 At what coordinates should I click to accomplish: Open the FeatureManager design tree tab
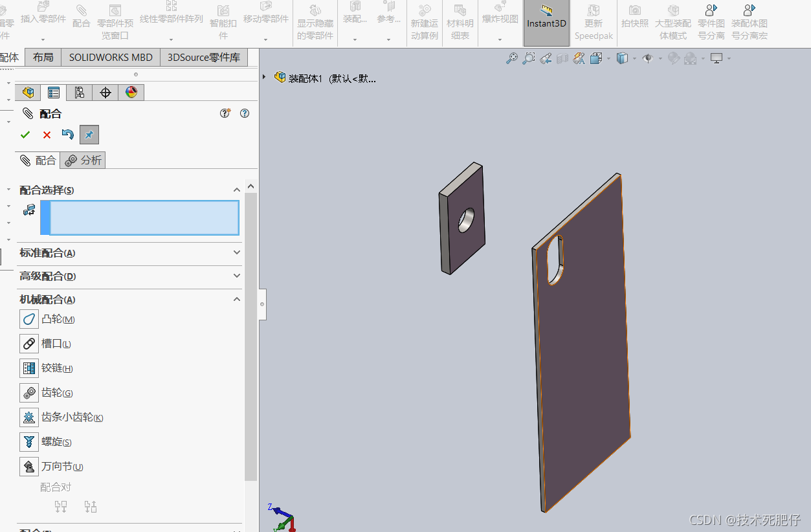point(28,93)
